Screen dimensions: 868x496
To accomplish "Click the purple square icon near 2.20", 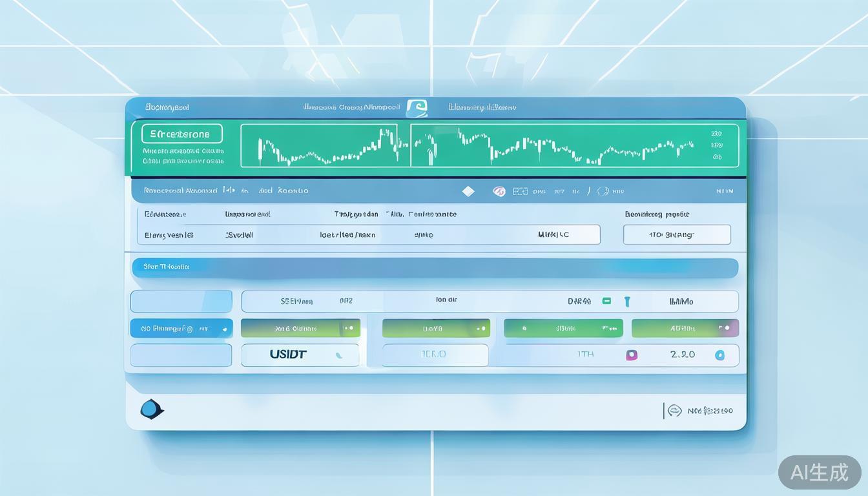I will tap(632, 355).
